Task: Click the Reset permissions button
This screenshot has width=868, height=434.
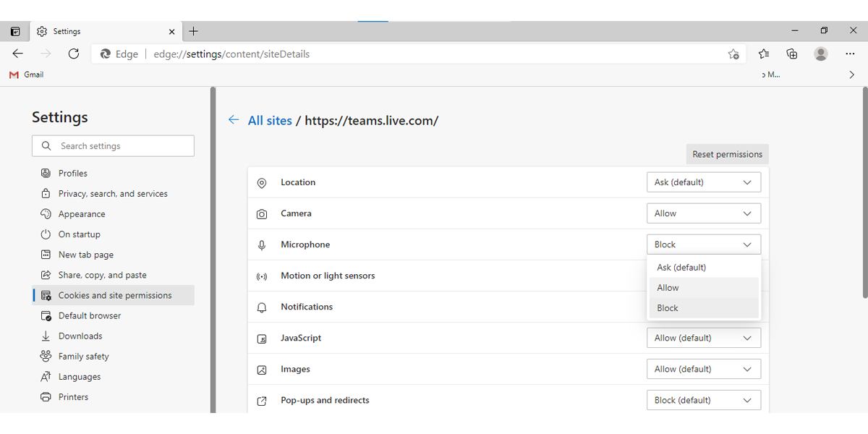Action: point(727,154)
